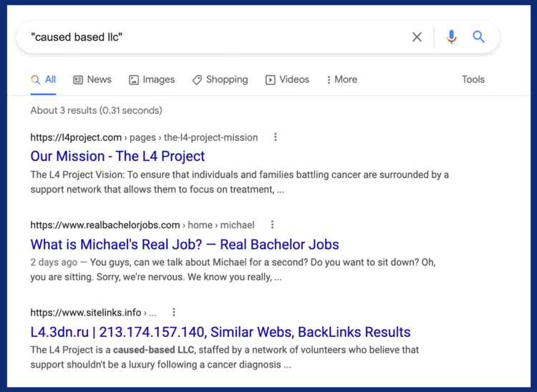Switch to the News tab
This screenshot has width=537, height=392.
tap(92, 79)
